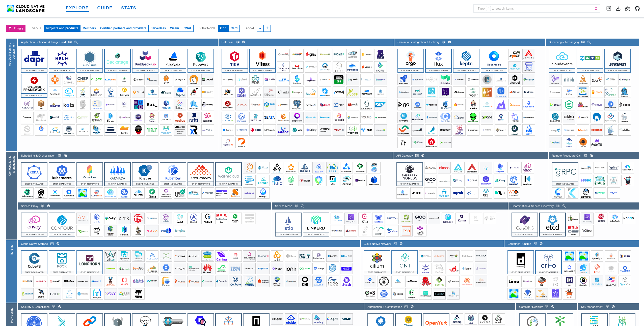Expand Database category with magnifier icon
Viewport: 644px width, 326px height.
[244, 42]
